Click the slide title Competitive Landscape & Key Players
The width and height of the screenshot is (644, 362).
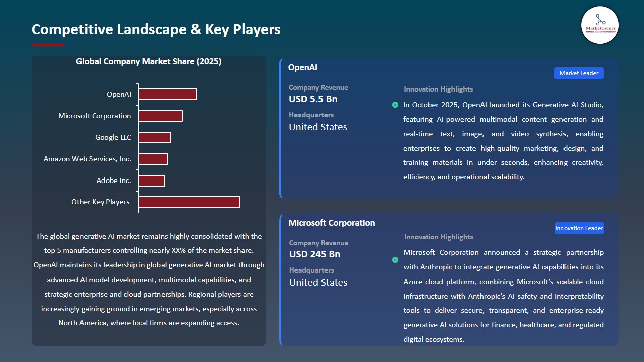click(x=156, y=29)
